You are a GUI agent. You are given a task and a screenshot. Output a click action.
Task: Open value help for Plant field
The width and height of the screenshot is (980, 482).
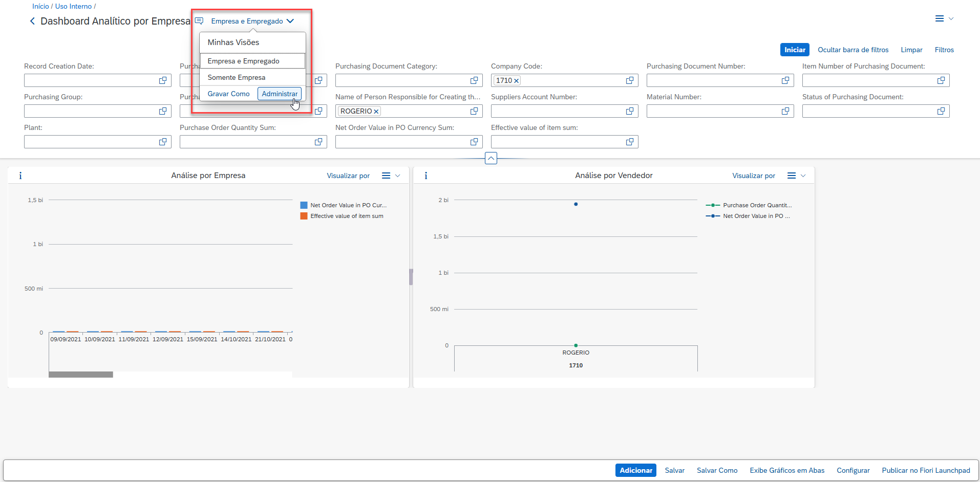(x=163, y=142)
